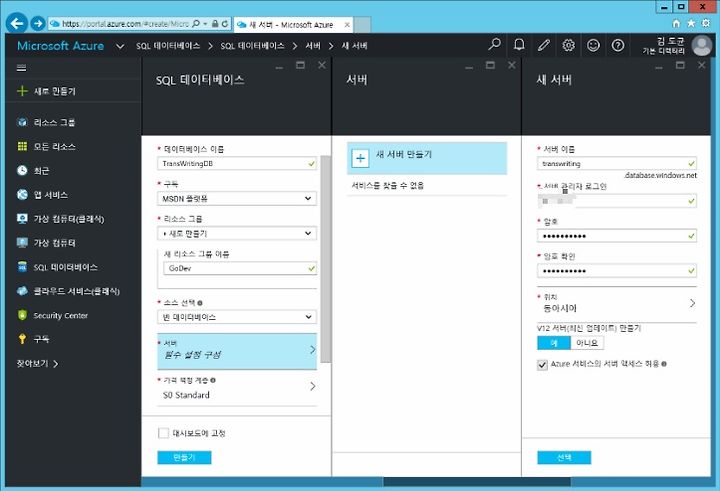Click the refresh icon in address bar
Viewport: 720px width, 491px height.
click(x=225, y=23)
